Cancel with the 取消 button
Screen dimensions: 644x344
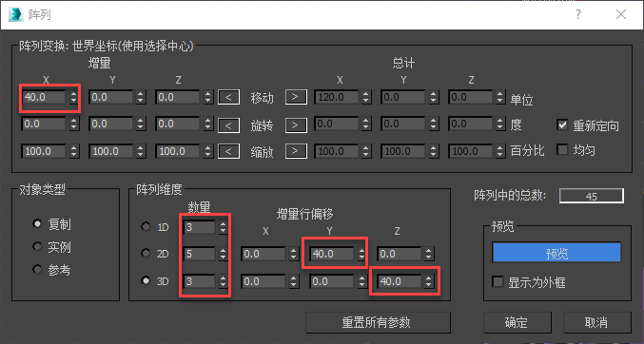tap(596, 322)
